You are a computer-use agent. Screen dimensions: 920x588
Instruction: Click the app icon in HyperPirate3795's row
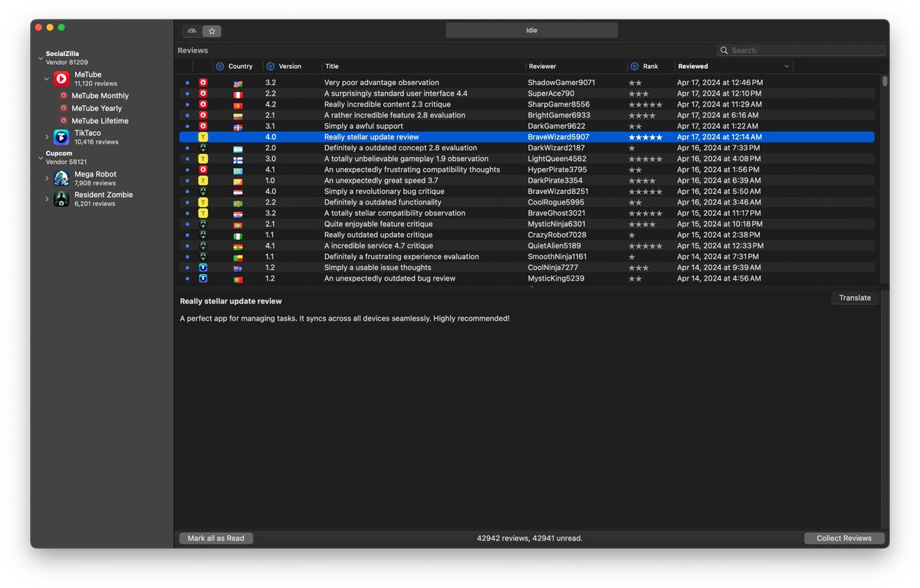point(203,170)
